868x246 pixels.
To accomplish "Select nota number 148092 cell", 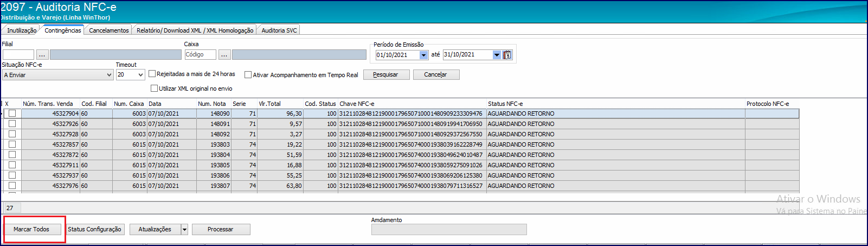I will (214, 134).
